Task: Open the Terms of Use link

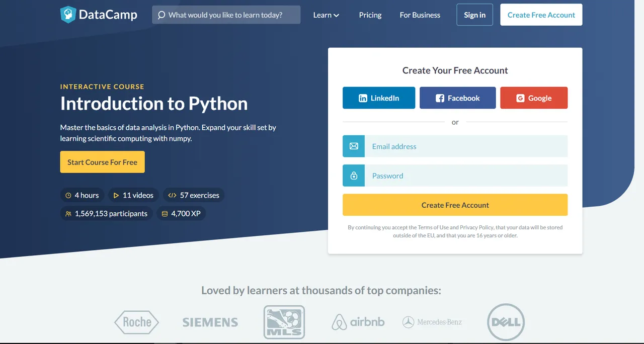Action: pyautogui.click(x=433, y=227)
